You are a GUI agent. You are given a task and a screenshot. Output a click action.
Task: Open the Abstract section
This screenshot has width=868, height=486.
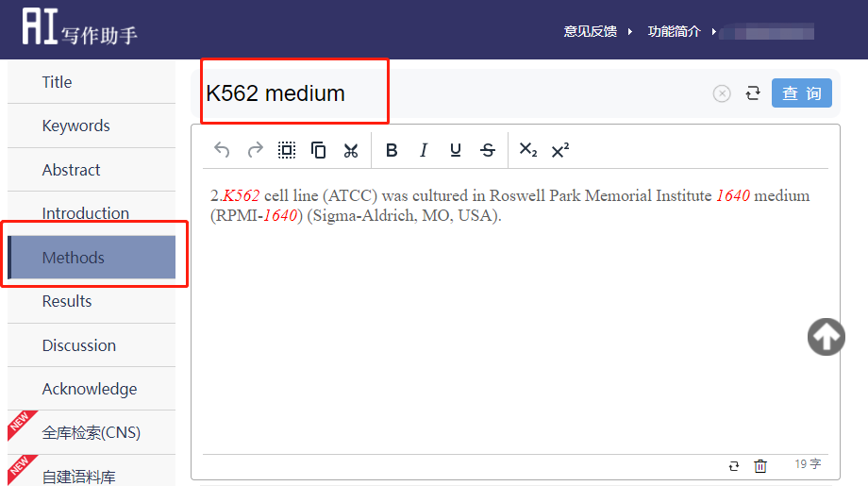coord(92,170)
